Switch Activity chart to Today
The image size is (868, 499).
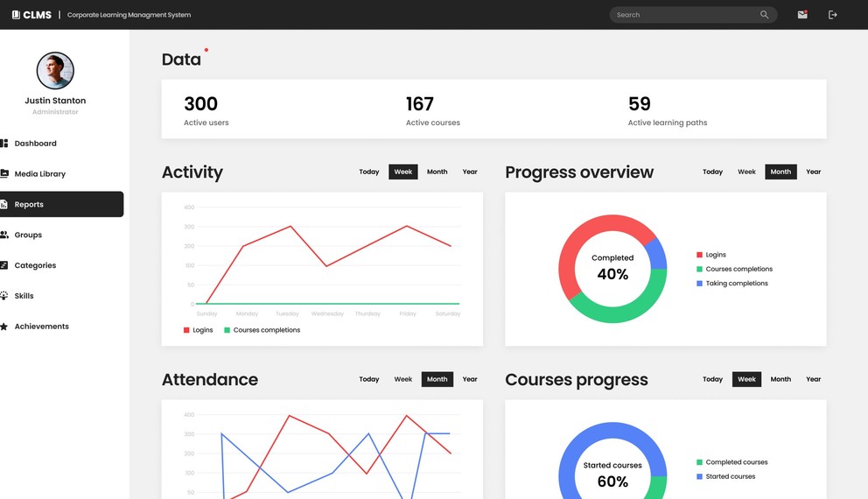click(369, 172)
